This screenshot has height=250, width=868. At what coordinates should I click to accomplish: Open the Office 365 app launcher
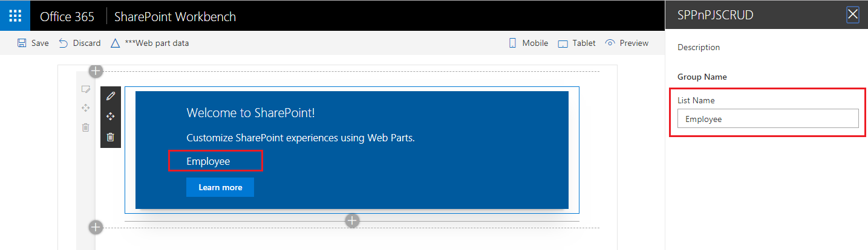(x=15, y=16)
